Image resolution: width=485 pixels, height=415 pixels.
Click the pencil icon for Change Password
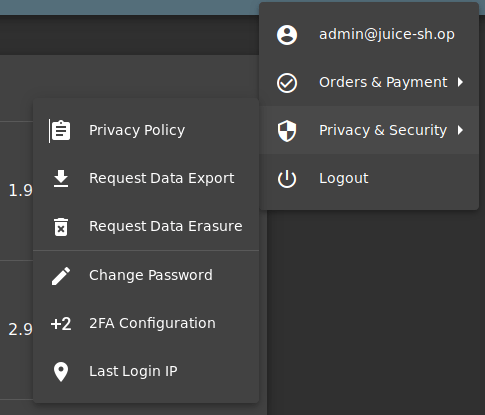click(61, 276)
